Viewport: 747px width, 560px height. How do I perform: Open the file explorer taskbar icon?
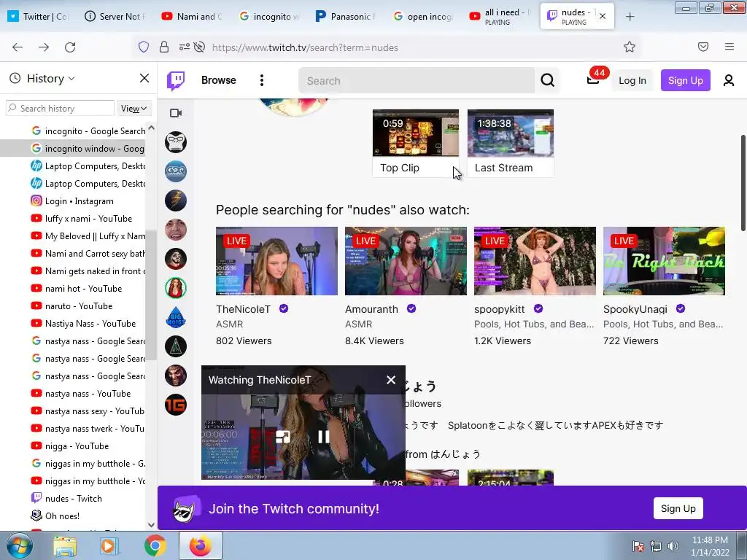[x=65, y=545]
